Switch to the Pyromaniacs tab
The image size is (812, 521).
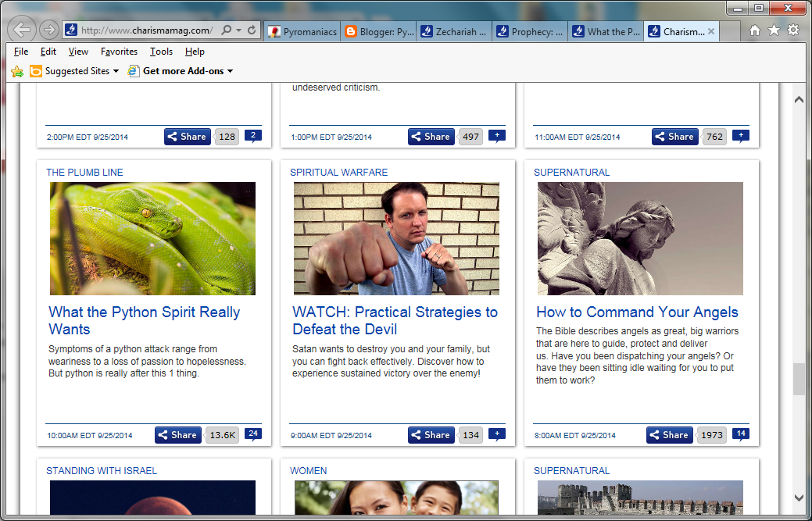[x=302, y=31]
